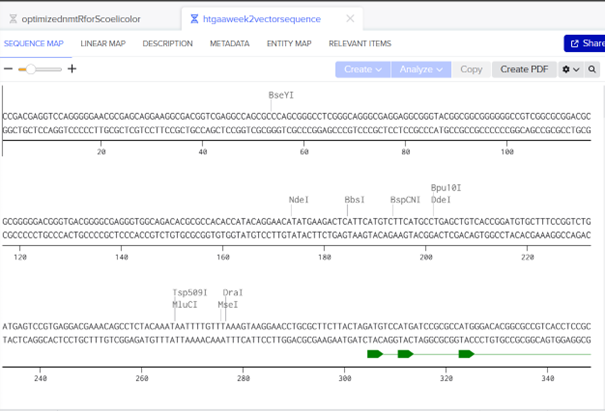Open the Description tab

coord(167,44)
